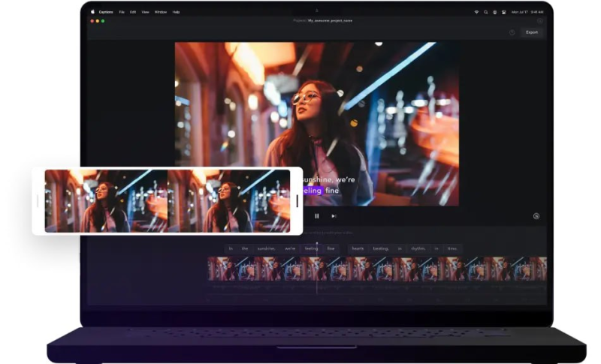
Task: Select the word "feeling" in transcript
Action: coord(311,248)
